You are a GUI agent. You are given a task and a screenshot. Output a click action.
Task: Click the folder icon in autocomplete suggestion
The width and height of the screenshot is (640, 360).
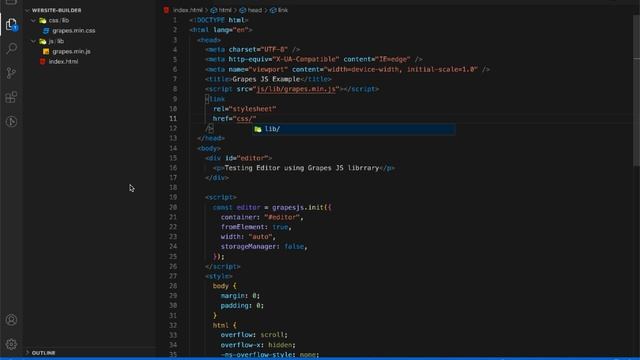pos(258,129)
